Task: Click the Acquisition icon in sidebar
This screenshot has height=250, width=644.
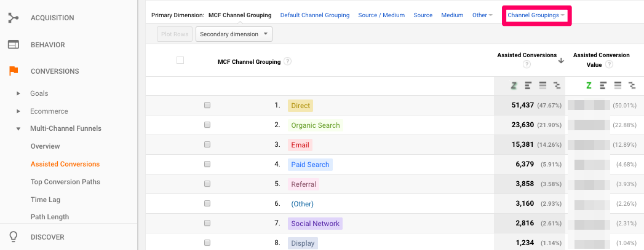Action: [14, 18]
